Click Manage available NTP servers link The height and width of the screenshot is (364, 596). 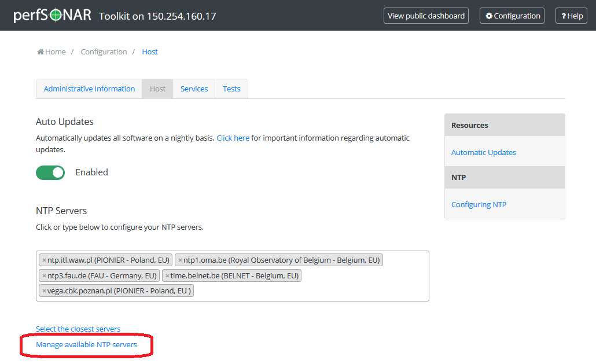pyautogui.click(x=86, y=345)
